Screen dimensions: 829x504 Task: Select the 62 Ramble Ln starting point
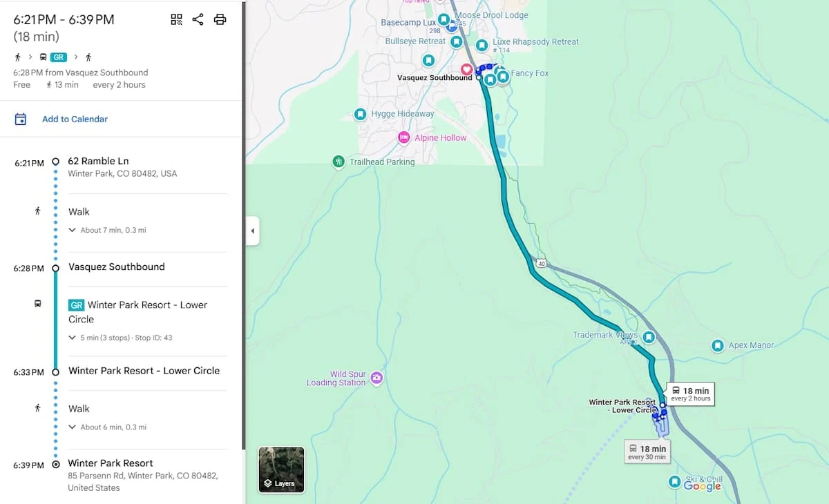tap(98, 161)
